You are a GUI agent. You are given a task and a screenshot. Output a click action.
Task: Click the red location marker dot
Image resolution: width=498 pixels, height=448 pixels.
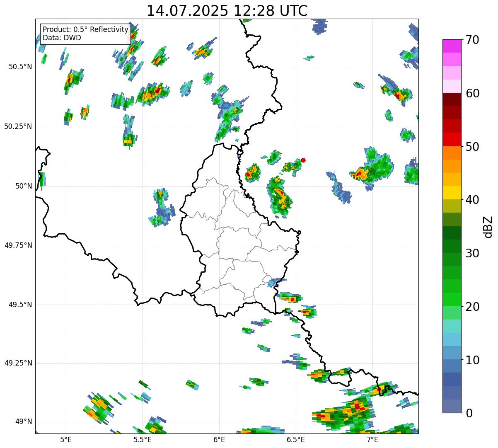[x=303, y=160]
